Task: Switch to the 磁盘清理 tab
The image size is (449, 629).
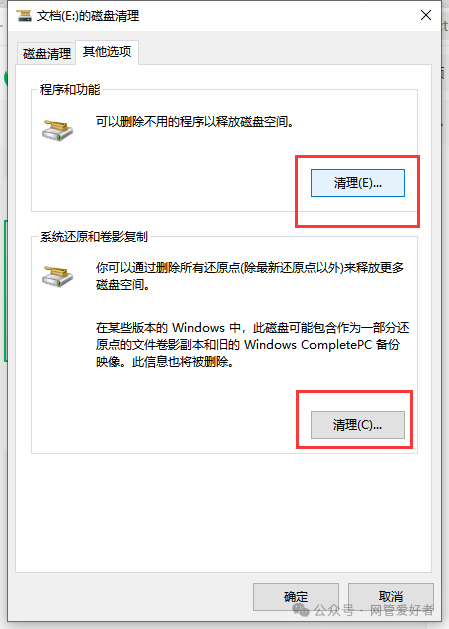Action: tap(47, 53)
